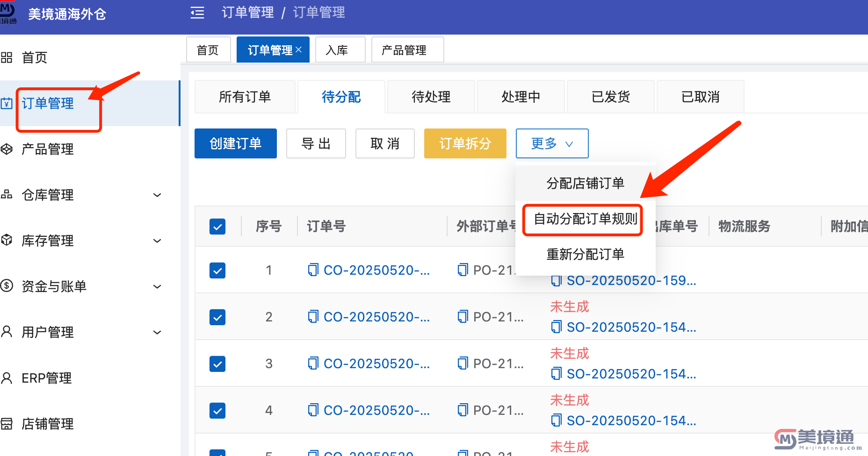Click the 订单拆分 button
Image resolution: width=868 pixels, height=456 pixels.
point(465,143)
